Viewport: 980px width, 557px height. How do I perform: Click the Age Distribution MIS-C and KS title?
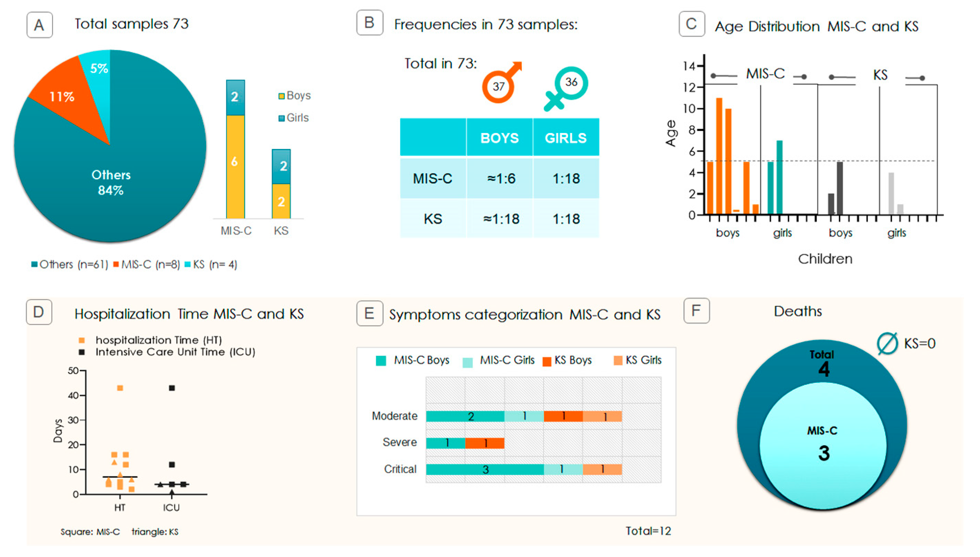tap(817, 26)
